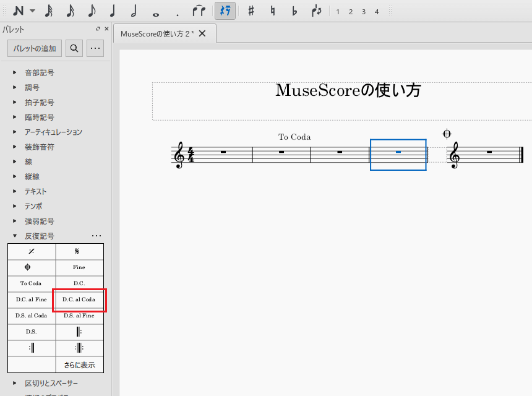Select measure repeat symbol in palette
This screenshot has width=532, height=396.
click(x=32, y=251)
